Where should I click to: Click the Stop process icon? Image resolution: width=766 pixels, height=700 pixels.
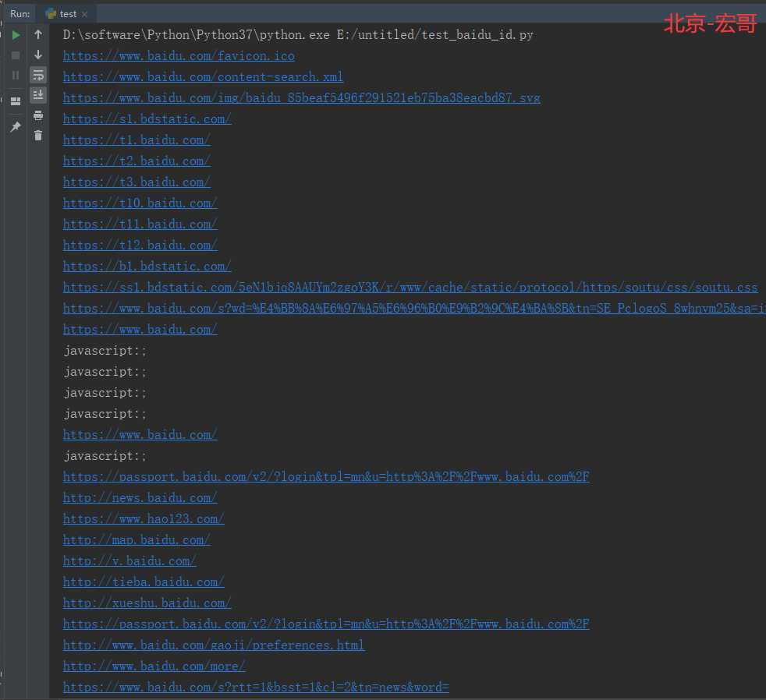16,55
